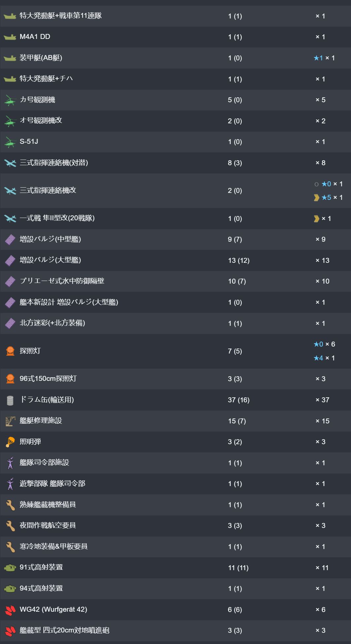Image resolution: width=351 pixels, height=644 pixels.
Task: Click the helicopter icon beside カ号観測機
Action: [x=10, y=100]
